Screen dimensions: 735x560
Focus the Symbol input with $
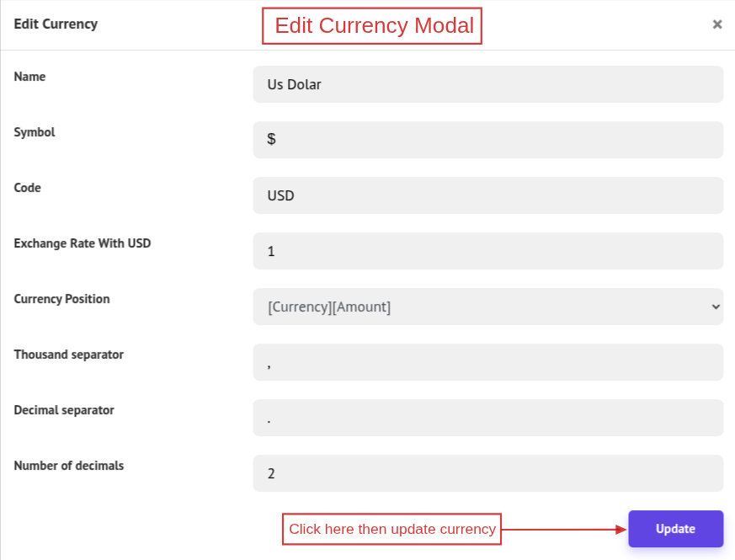click(487, 140)
